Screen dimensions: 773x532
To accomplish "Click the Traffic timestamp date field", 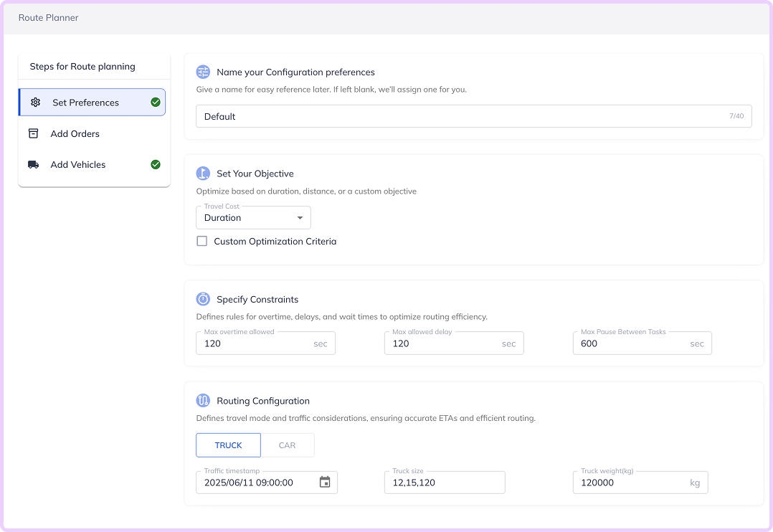I will point(267,483).
